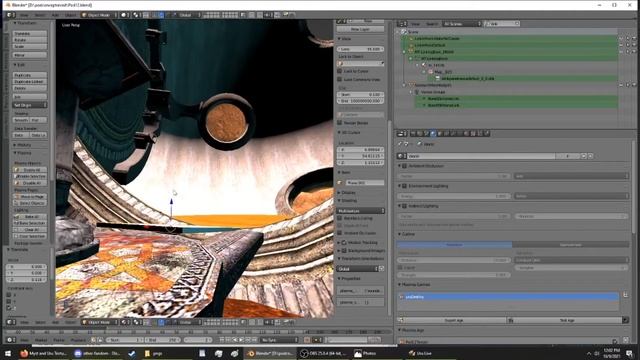Toggle the Render Border checkbox
640x360 pixels.
[340, 122]
